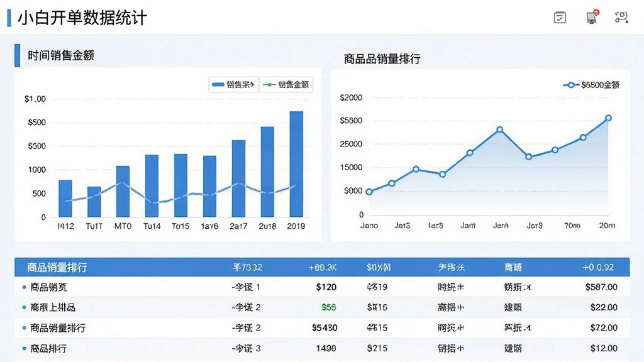Open the monitor icon with red badge
644x362 pixels.
tap(592, 17)
